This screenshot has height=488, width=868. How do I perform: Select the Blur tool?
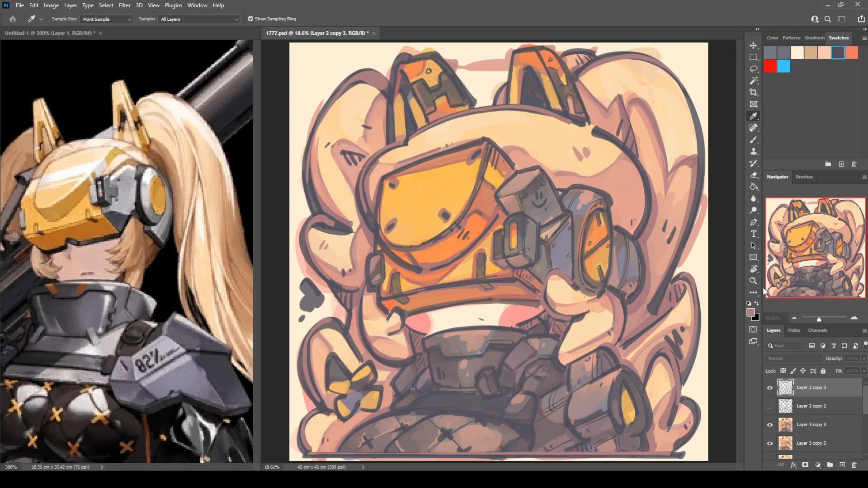coord(754,198)
